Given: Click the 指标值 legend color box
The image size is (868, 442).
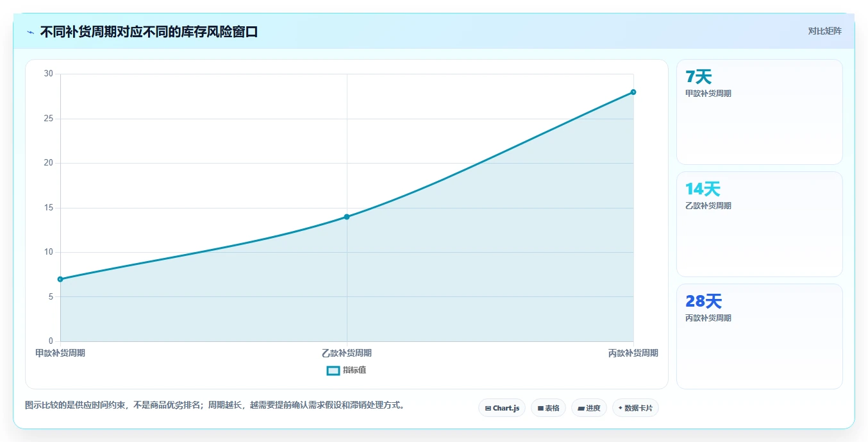Looking at the screenshot, I should (333, 370).
